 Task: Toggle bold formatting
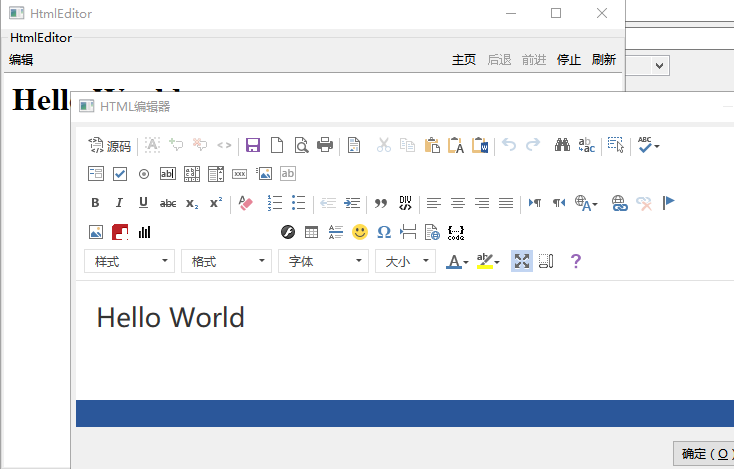96,203
